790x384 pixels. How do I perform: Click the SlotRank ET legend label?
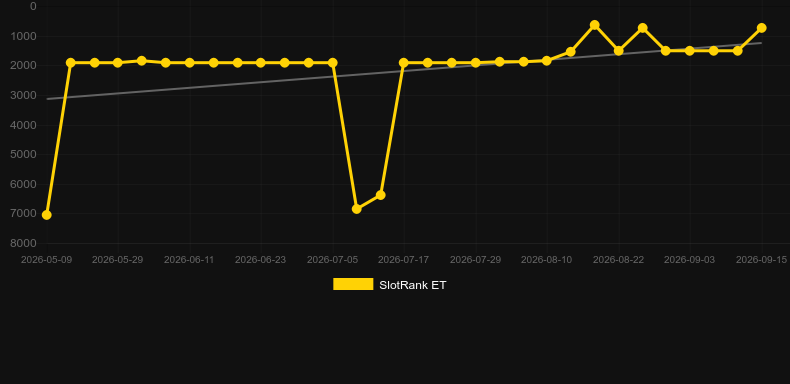413,285
